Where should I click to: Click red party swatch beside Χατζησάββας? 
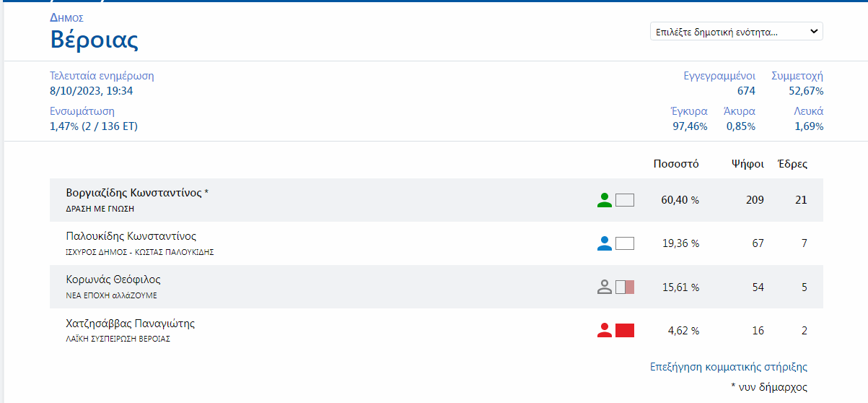click(x=625, y=330)
